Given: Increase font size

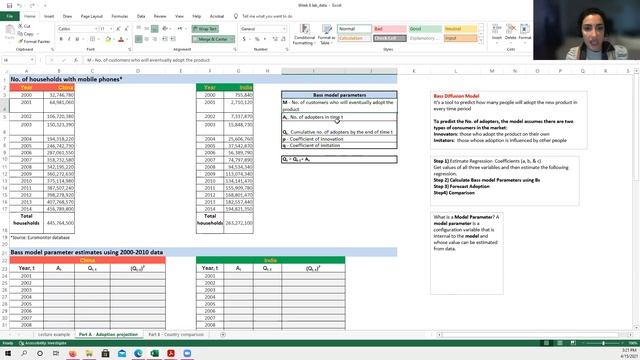Looking at the screenshot, I should click(x=118, y=29).
